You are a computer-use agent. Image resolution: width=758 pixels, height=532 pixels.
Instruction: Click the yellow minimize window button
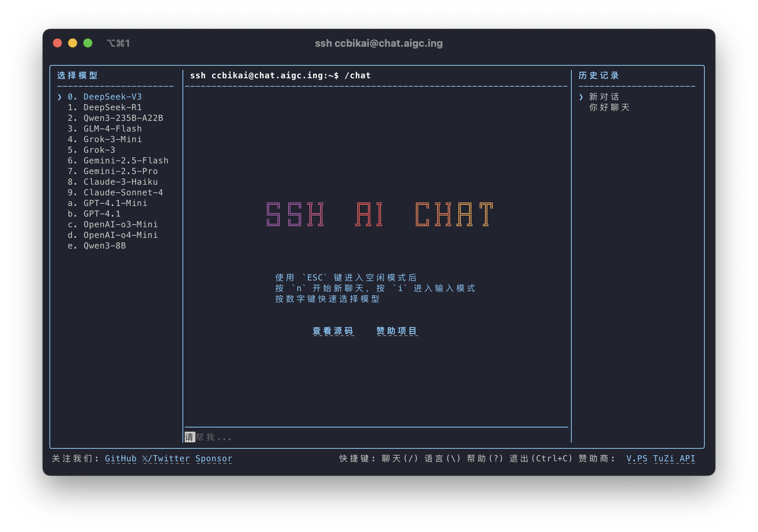[x=73, y=43]
